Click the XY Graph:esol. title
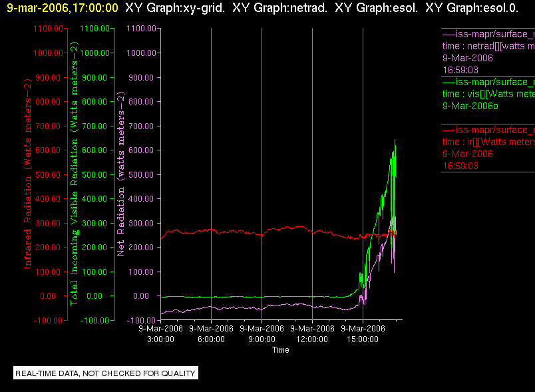 pyautogui.click(x=377, y=7)
